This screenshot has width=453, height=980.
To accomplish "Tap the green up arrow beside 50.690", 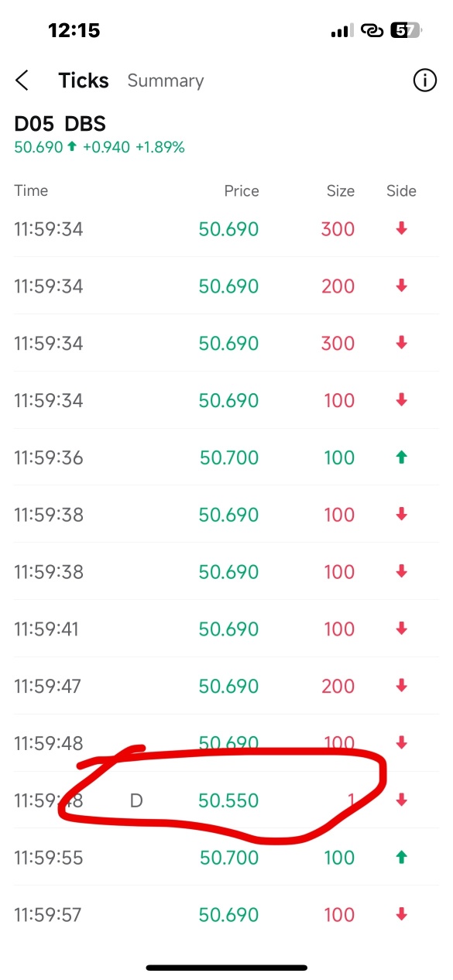I will [72, 146].
